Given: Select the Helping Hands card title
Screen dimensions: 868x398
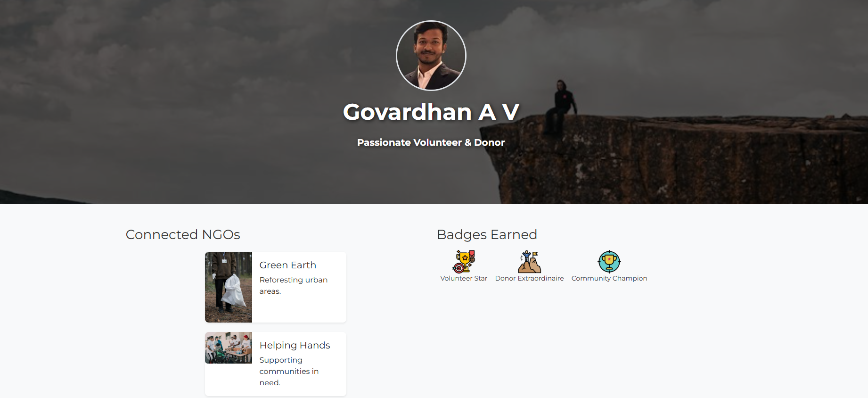Looking at the screenshot, I should point(295,345).
